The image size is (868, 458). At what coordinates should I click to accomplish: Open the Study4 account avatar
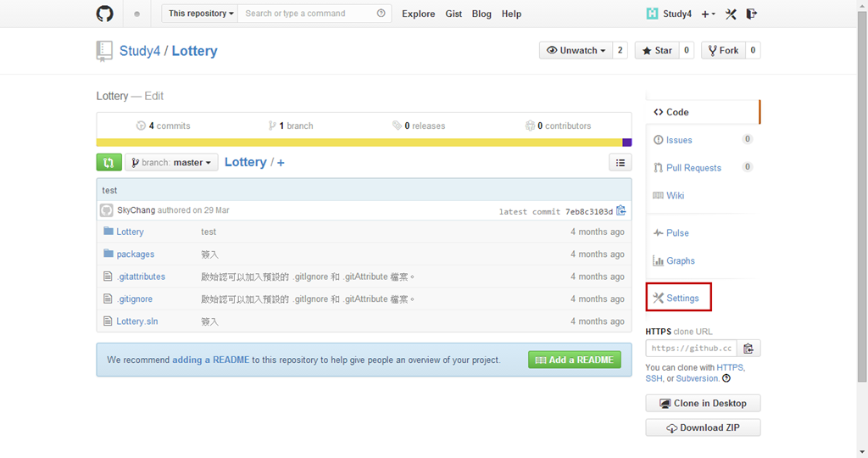pos(653,14)
